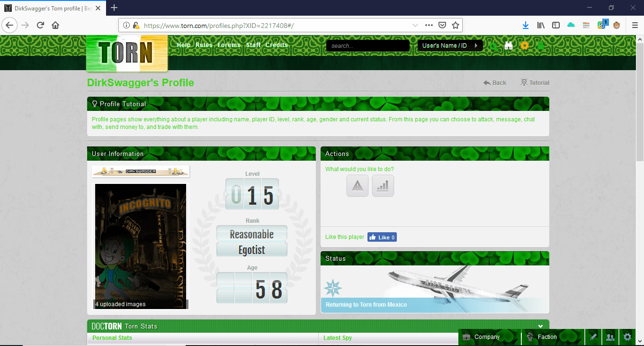This screenshot has height=346, width=644.
Task: Open advanced search binoculars icon
Action: coord(509,46)
